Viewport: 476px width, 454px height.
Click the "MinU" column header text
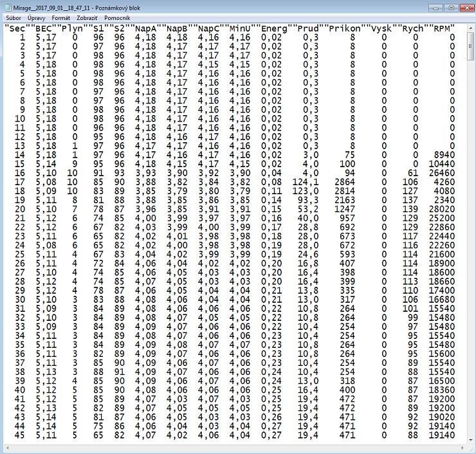point(240,28)
